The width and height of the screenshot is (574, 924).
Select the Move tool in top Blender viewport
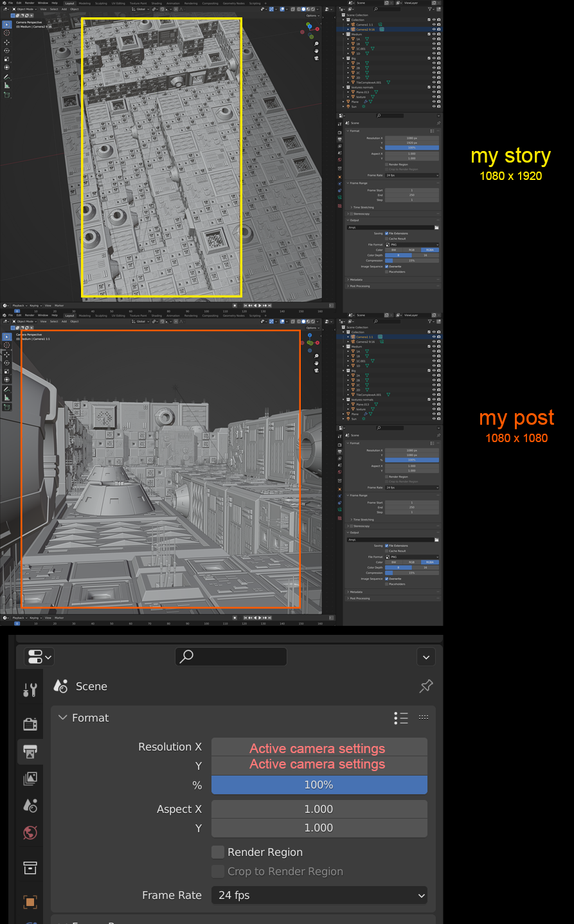(7, 42)
